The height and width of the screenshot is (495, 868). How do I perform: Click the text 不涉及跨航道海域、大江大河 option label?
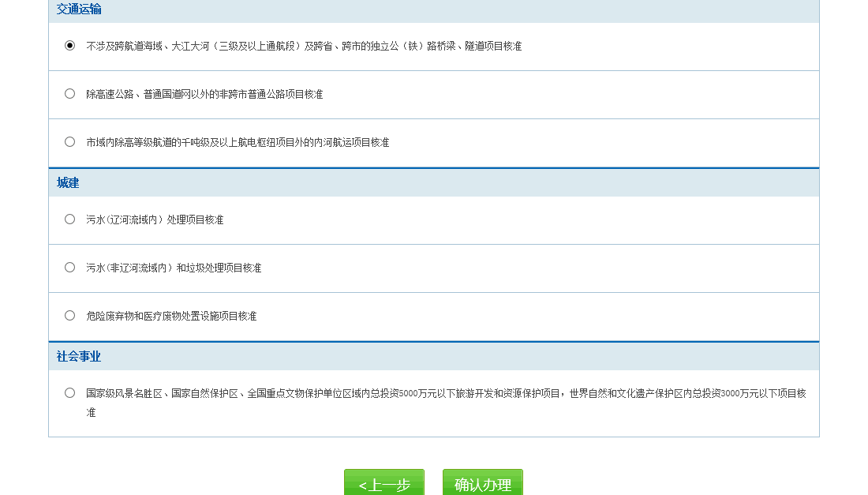click(304, 47)
